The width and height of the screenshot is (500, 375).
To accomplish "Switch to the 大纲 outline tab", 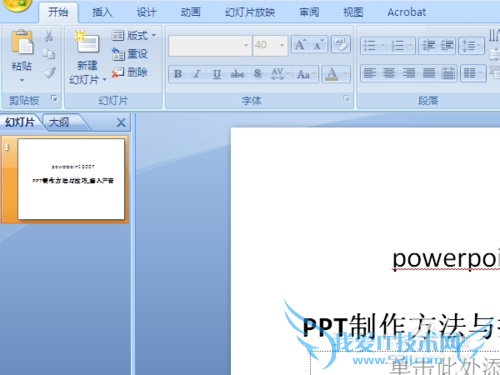I will 60,122.
